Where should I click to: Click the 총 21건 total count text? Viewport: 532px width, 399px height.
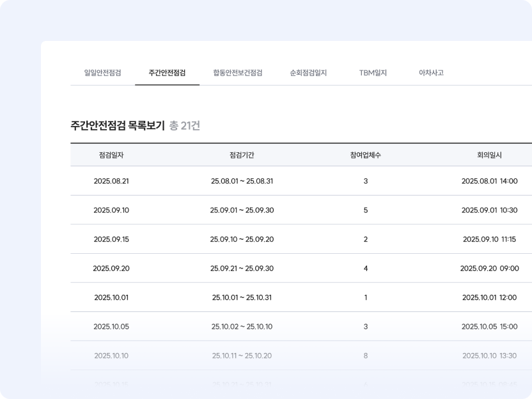pyautogui.click(x=185, y=126)
